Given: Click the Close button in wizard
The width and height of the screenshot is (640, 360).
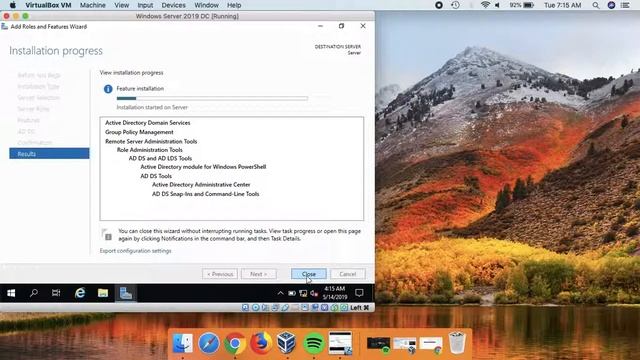Looking at the screenshot, I should 309,274.
